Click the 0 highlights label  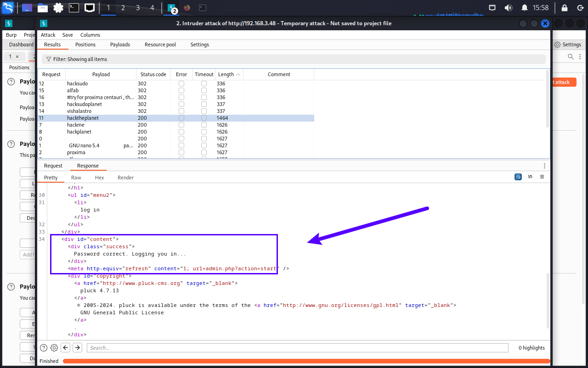(531, 348)
